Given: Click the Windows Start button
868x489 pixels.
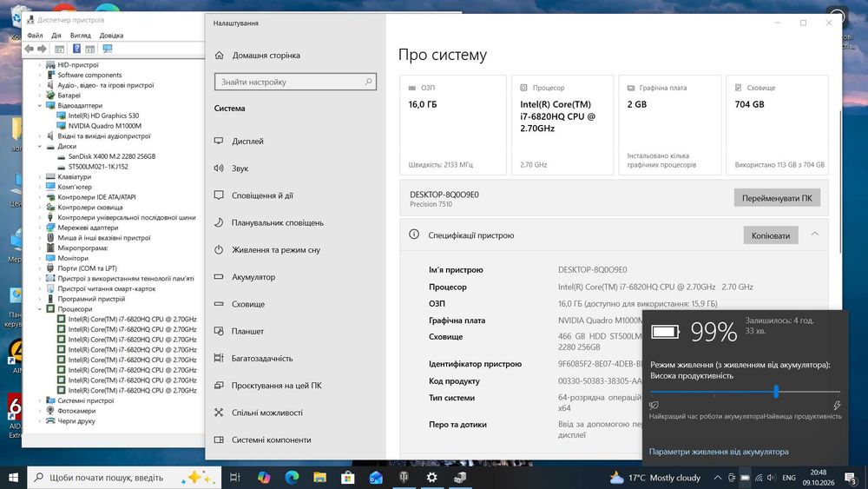Looking at the screenshot, I should [x=13, y=478].
